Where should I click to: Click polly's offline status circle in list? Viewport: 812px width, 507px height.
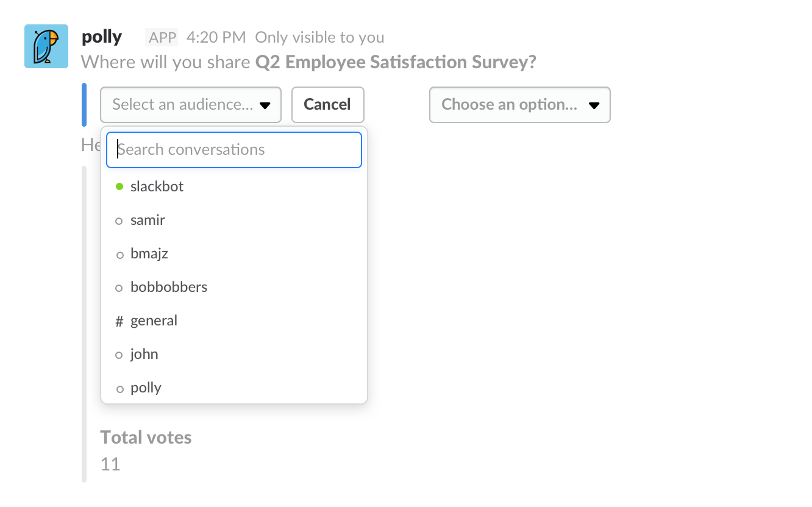coord(119,389)
